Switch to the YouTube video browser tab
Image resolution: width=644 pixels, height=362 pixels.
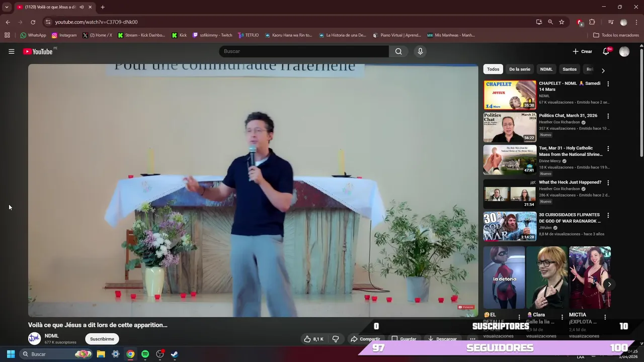point(54,7)
